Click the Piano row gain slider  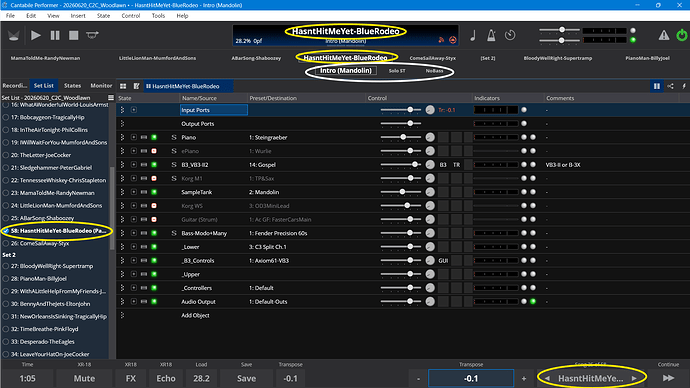point(400,137)
